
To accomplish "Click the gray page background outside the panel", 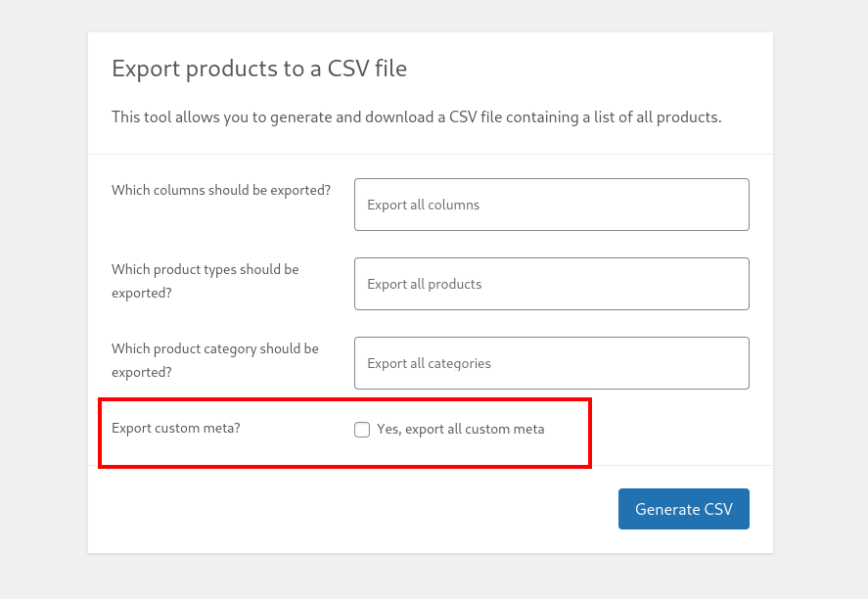I will click(43, 299).
